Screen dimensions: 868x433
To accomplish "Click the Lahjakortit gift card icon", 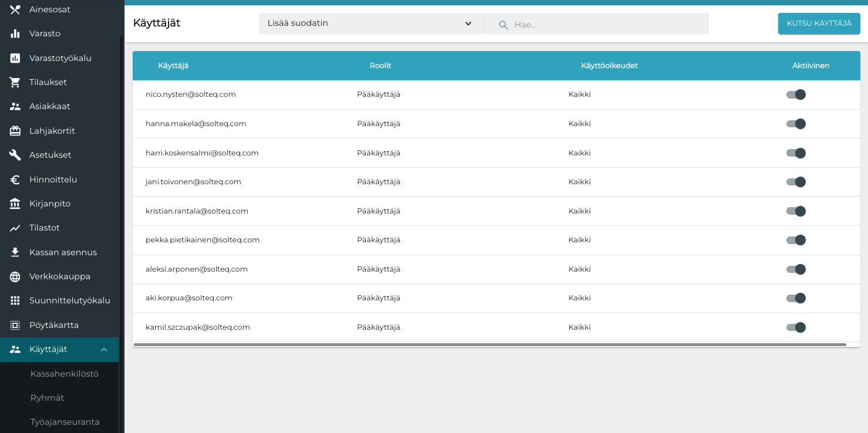I will (15, 131).
